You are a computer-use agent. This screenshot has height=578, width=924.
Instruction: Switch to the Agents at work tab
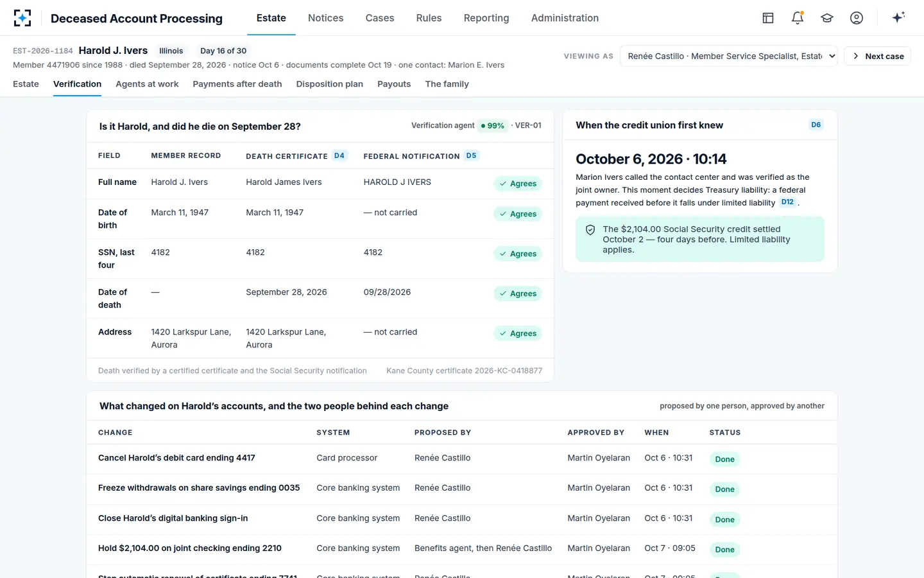point(147,84)
